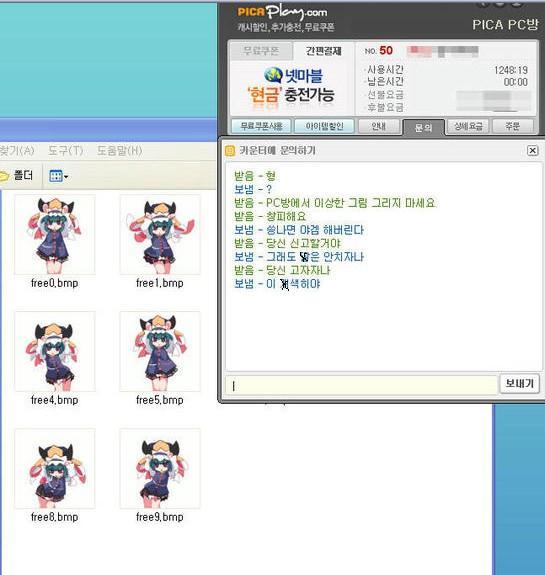This screenshot has width=545, height=575.
Task: Click the free4.bmp file name
Action: click(55, 400)
